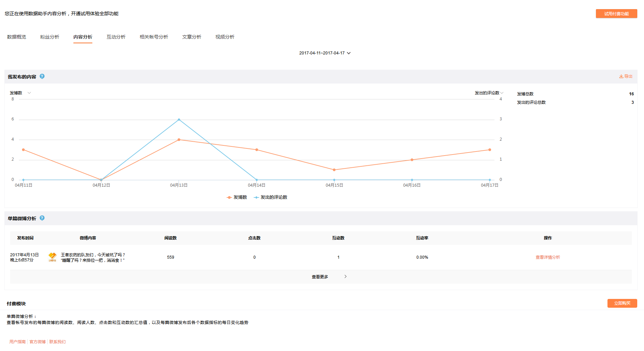This screenshot has height=351, width=644.
Task: Click the arrow next to 查看更多
Action: point(345,277)
